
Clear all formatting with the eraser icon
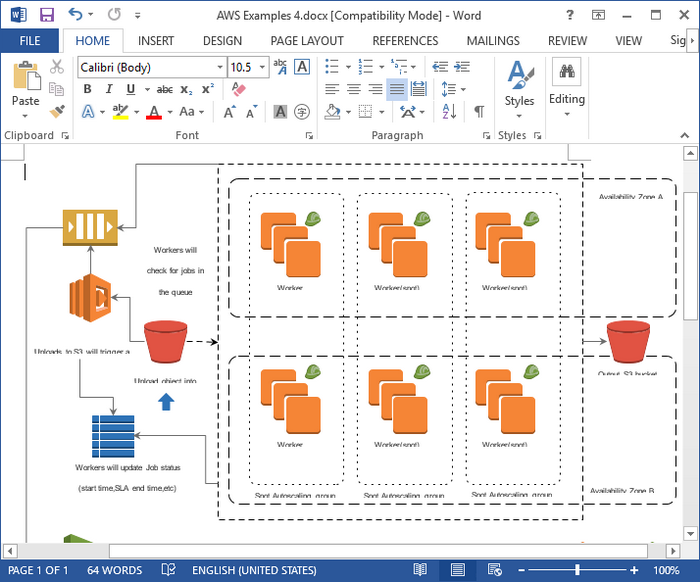click(239, 89)
